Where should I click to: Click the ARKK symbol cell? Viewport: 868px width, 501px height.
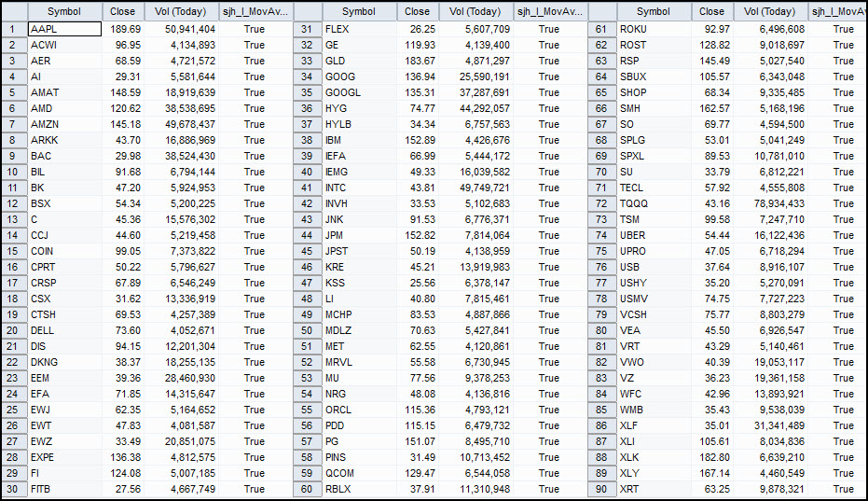click(64, 140)
